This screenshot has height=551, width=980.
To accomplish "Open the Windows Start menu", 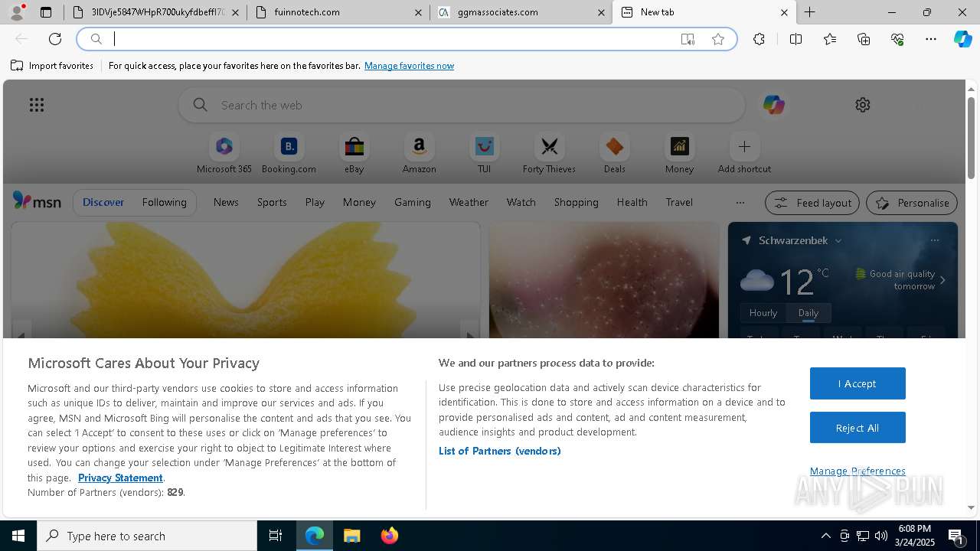I will coord(18,536).
